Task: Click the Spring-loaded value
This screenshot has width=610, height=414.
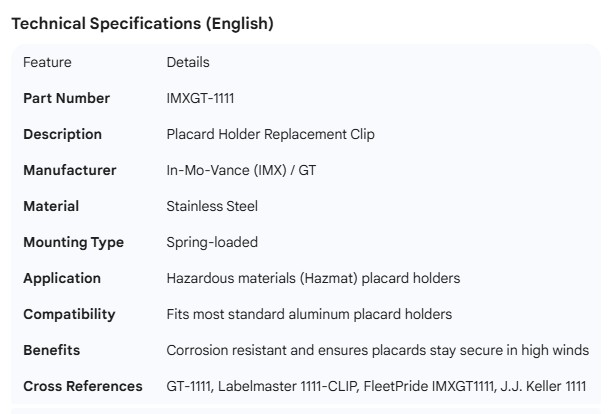Action: click(x=212, y=242)
